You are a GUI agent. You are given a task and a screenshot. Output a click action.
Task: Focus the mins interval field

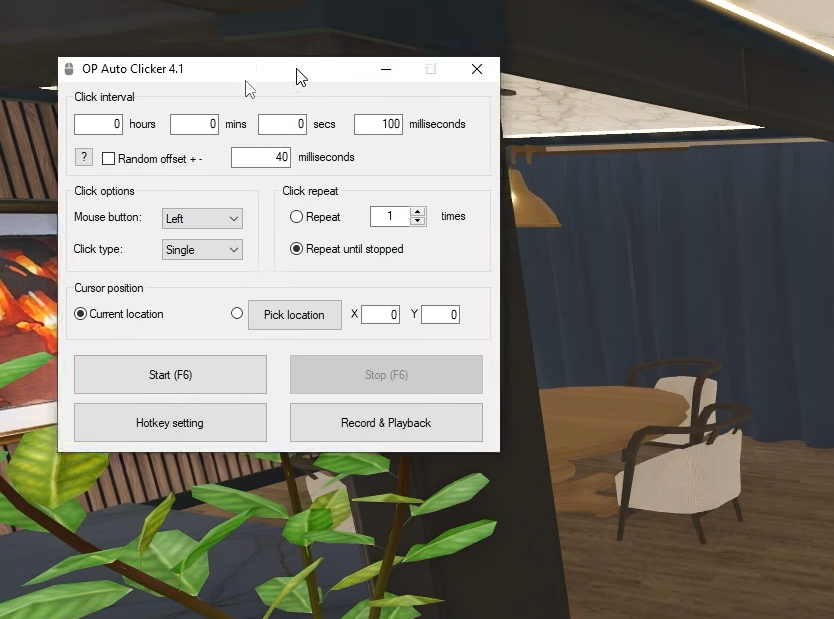point(194,124)
